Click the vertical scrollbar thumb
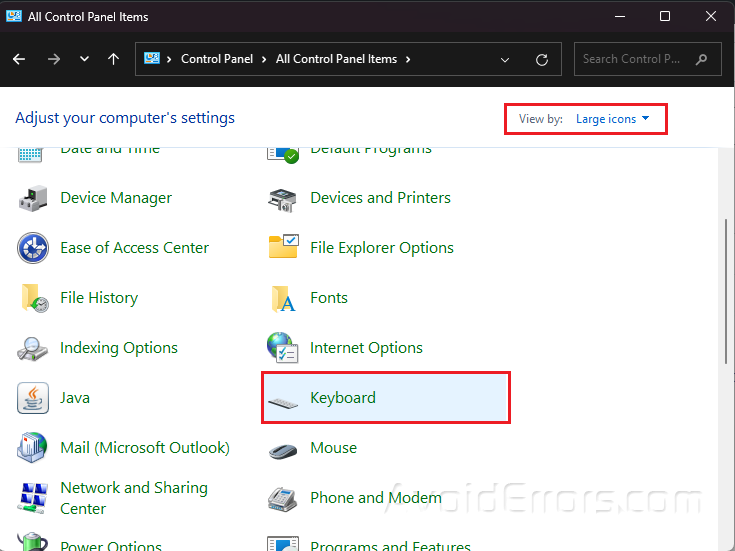 pos(726,290)
